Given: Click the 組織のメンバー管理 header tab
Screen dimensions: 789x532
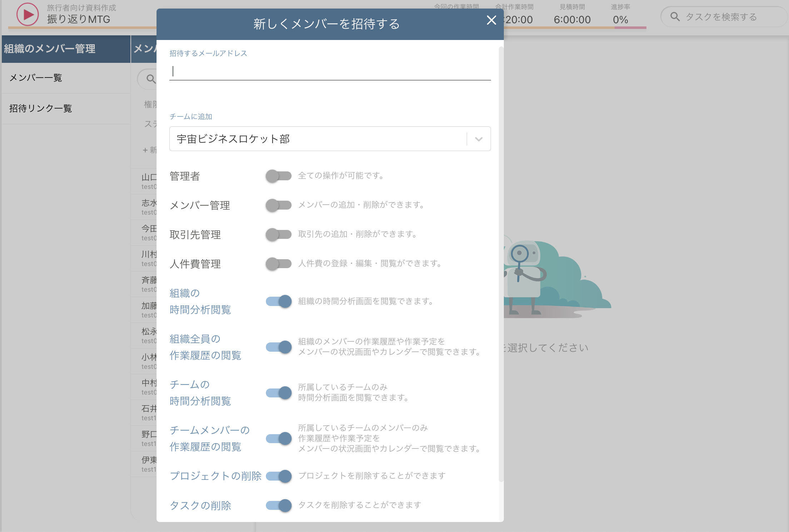Looking at the screenshot, I should pyautogui.click(x=50, y=49).
